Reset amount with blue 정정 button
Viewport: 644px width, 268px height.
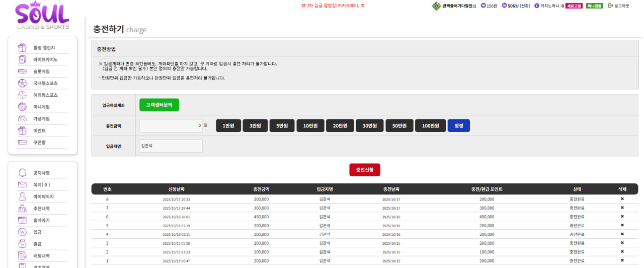[x=459, y=125]
